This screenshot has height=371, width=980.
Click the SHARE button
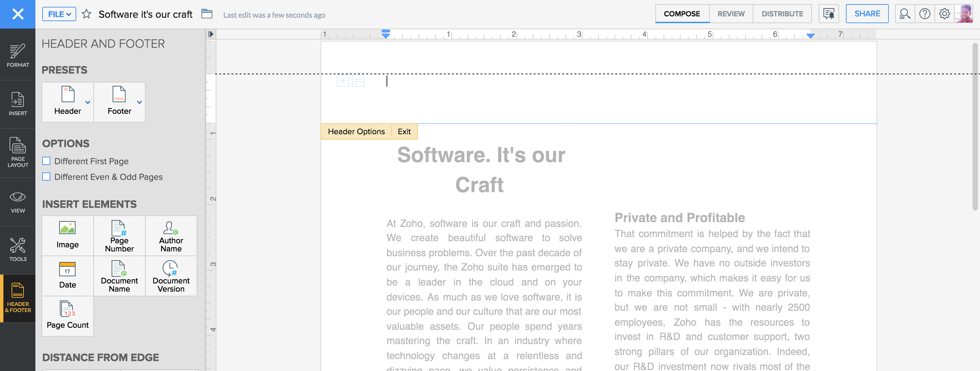tap(867, 14)
